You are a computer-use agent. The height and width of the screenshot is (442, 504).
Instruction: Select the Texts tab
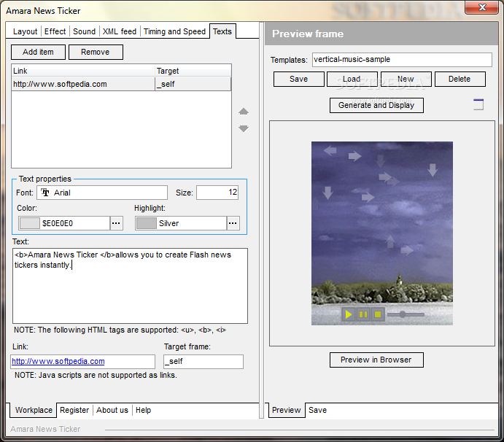(x=222, y=31)
